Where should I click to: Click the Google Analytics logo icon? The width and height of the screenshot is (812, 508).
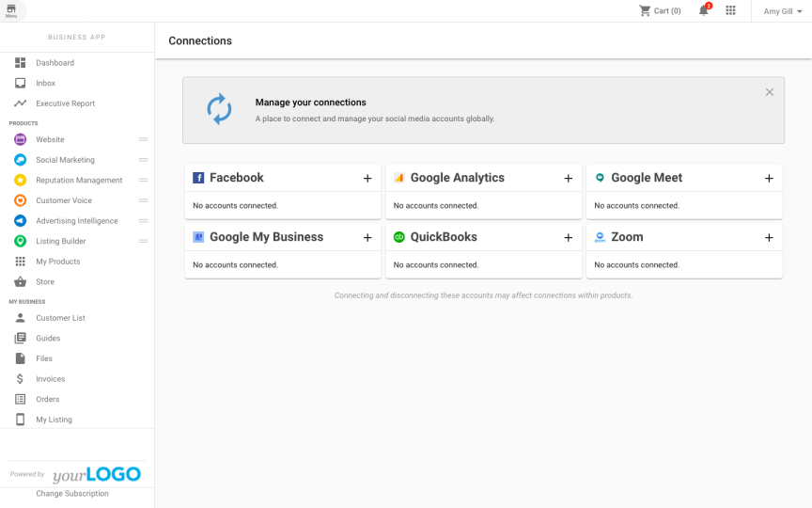[x=398, y=178]
